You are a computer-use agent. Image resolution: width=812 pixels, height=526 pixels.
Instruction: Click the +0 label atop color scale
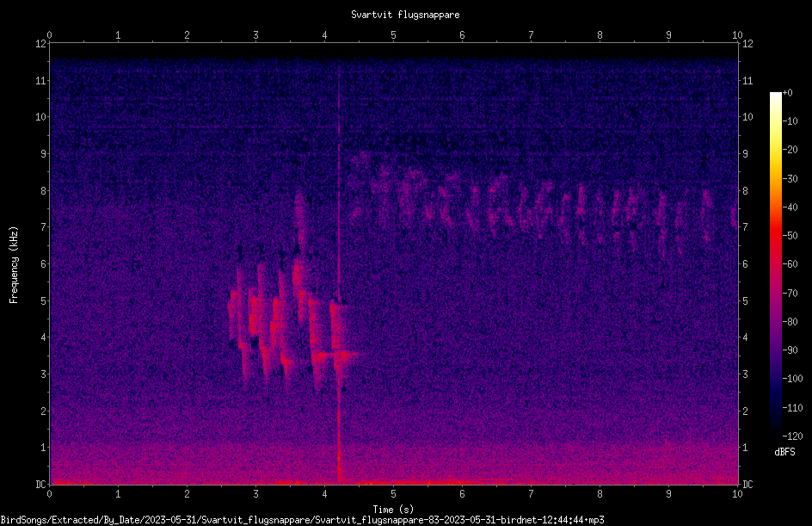pyautogui.click(x=788, y=93)
